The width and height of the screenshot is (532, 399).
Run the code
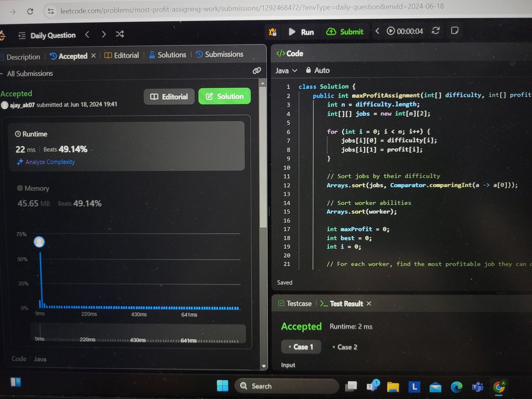click(x=301, y=32)
